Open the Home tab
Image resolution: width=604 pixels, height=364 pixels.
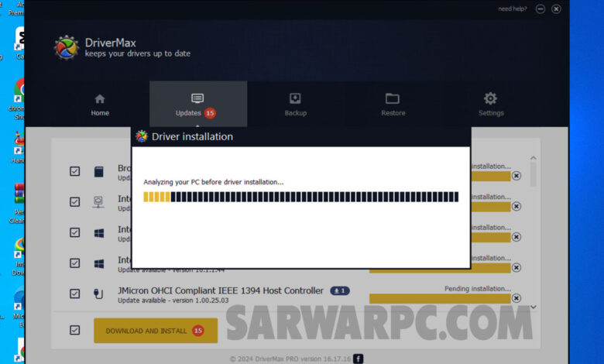100,105
